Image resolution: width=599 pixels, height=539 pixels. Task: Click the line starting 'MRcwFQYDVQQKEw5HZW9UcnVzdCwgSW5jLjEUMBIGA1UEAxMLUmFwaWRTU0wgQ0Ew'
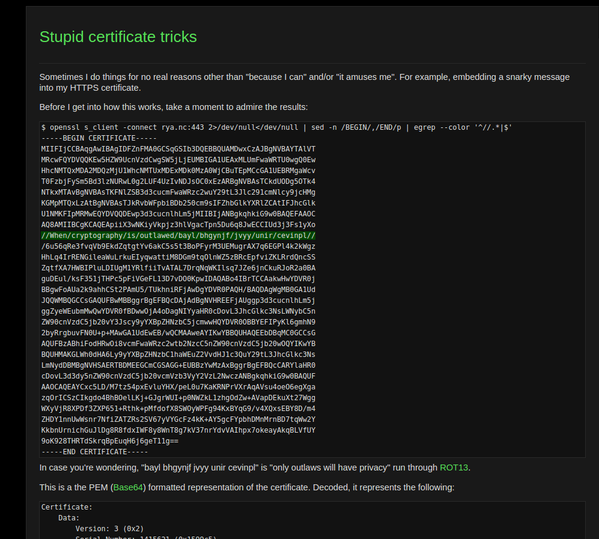[178, 160]
